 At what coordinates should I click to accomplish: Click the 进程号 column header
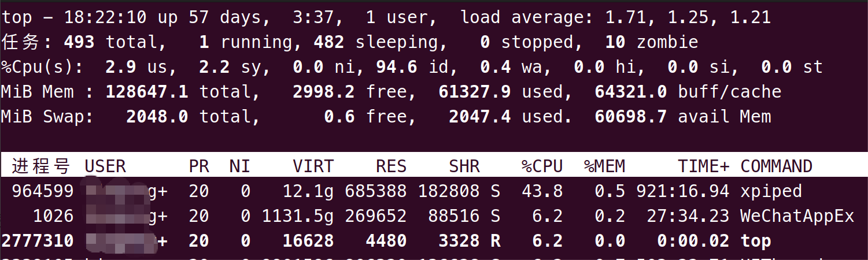[40, 166]
